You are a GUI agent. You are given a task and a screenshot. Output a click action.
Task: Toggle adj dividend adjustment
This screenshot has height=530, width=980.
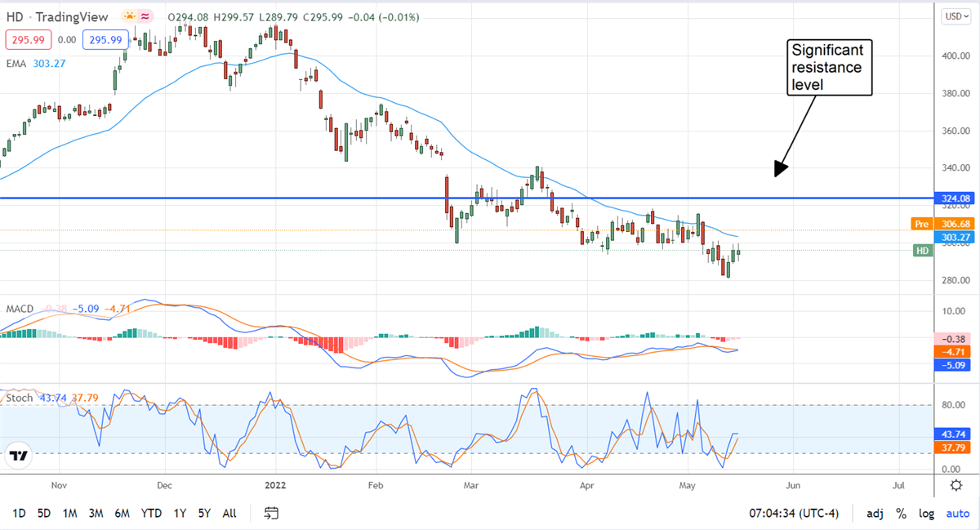coord(875,514)
